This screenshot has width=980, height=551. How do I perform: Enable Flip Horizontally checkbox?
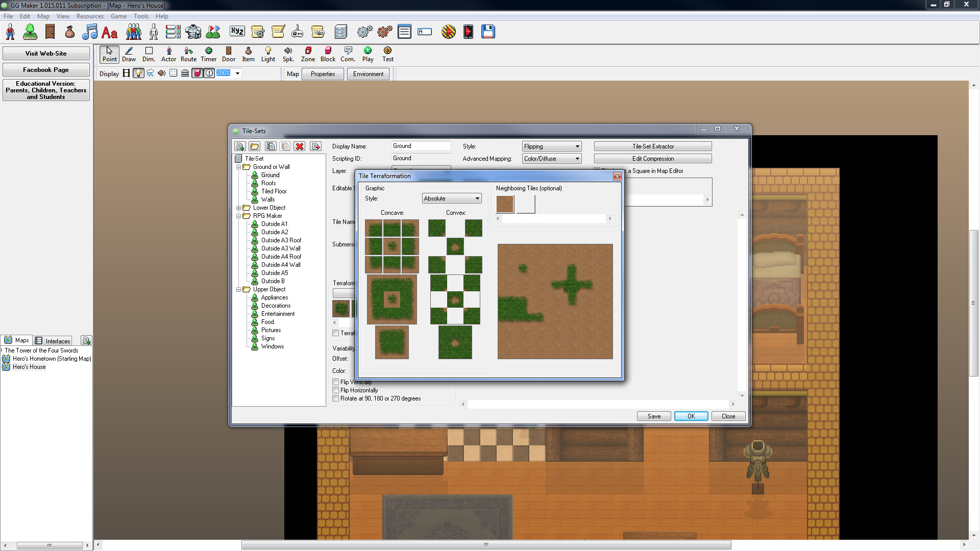336,390
